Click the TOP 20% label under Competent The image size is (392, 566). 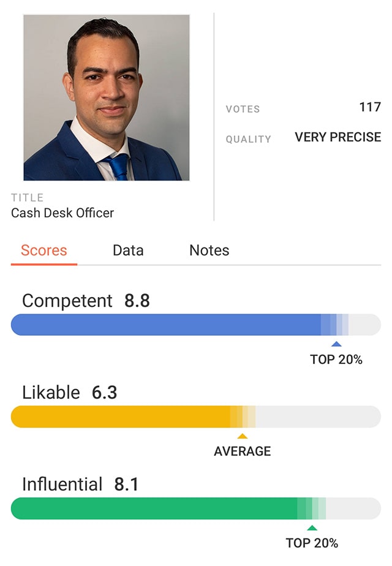pyautogui.click(x=336, y=360)
